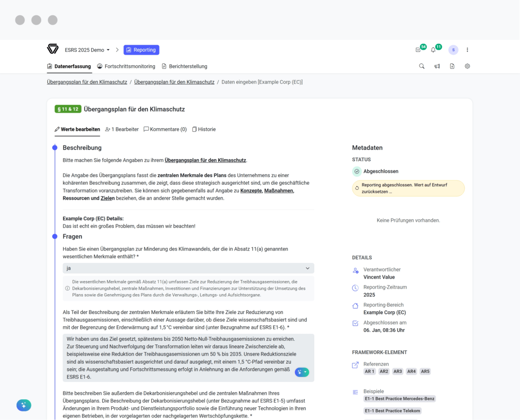Click the document export icon
520x420 pixels.
452,66
